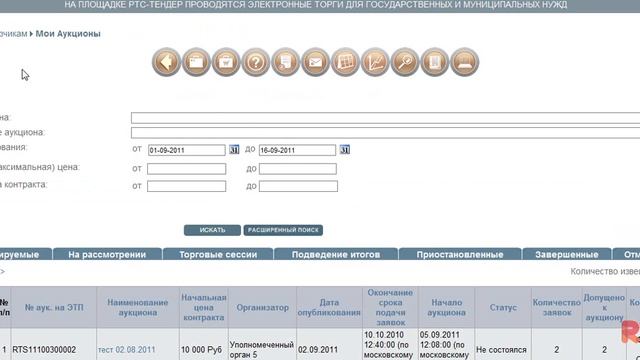Open calendar for the 'от' date 01-09-2011
The image size is (640, 360).
(x=234, y=150)
